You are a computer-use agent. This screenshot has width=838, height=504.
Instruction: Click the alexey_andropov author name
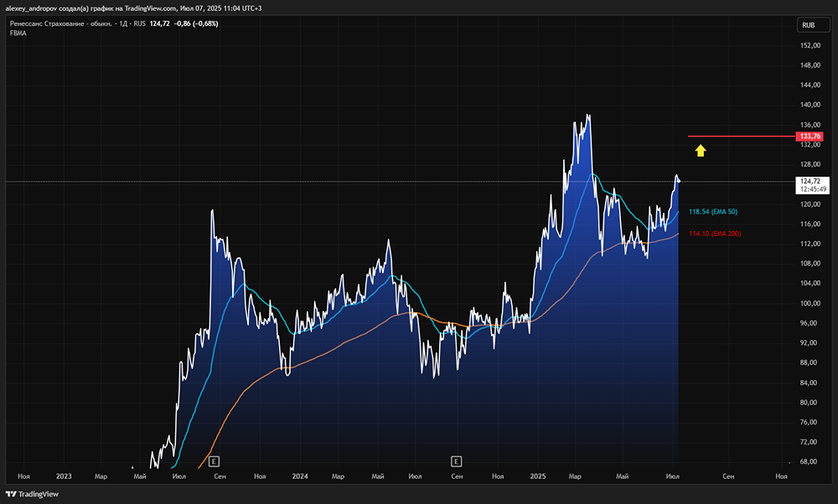tap(34, 7)
